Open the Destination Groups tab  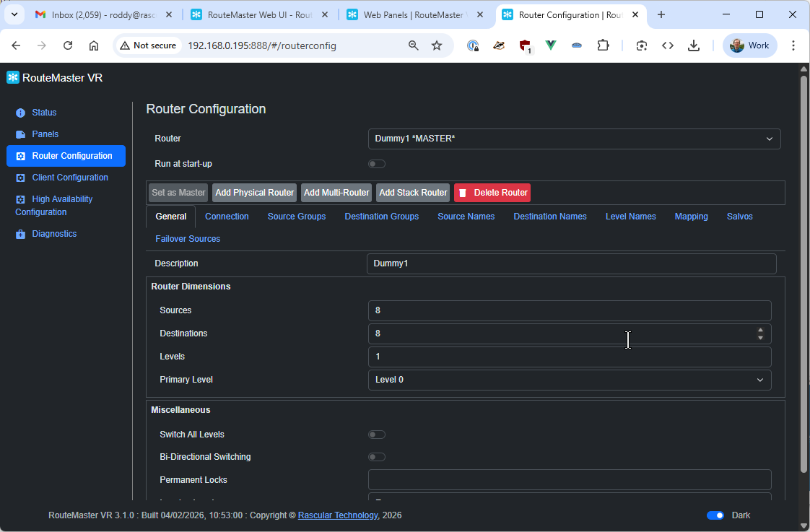[382, 217]
